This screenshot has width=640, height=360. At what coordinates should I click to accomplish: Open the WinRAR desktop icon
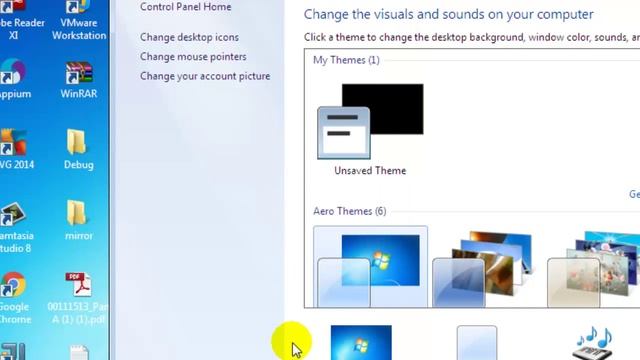point(79,80)
